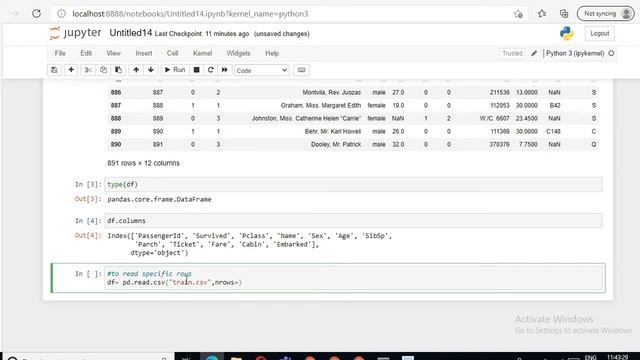Click the 'Johnston, Miss. Catherine Helen' cell

point(306,118)
